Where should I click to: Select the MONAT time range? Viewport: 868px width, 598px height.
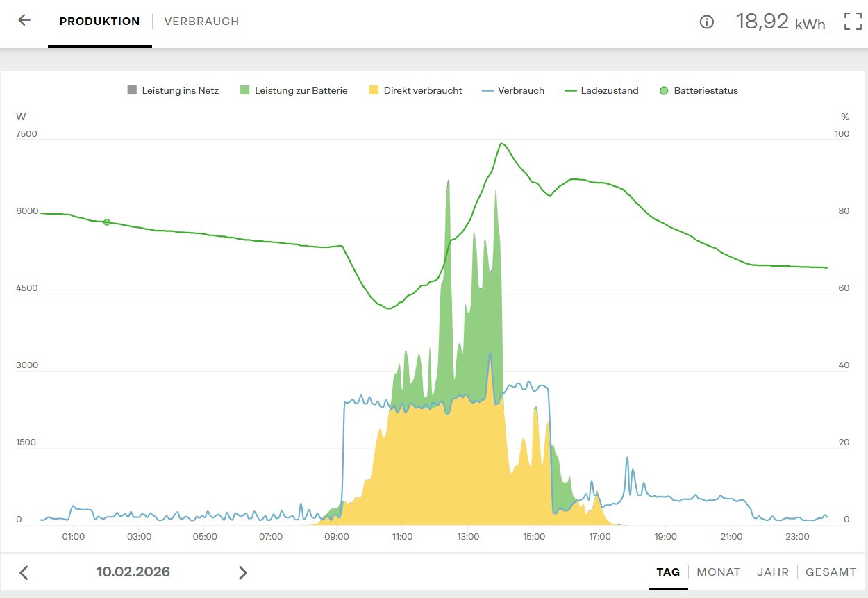(x=719, y=572)
